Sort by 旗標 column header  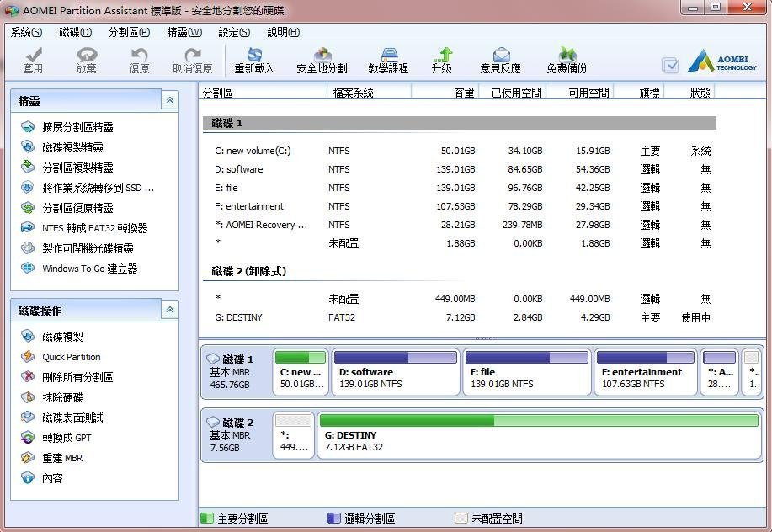pos(639,92)
